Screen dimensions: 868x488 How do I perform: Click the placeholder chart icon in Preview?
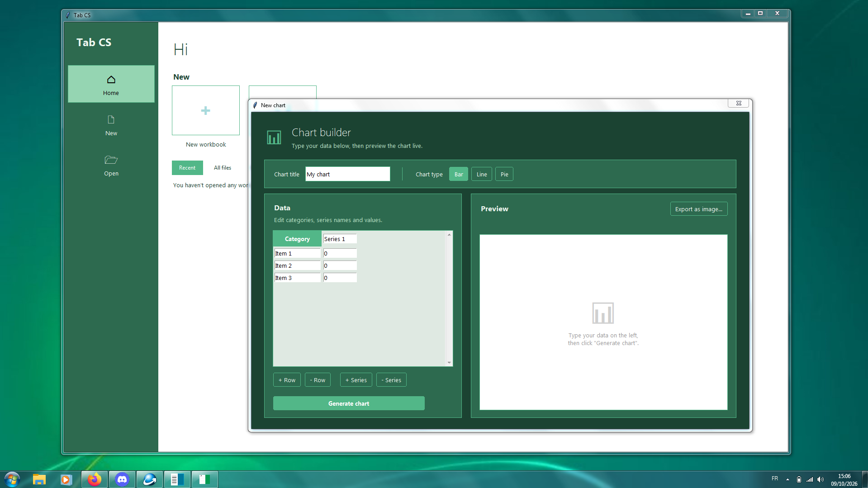[x=603, y=313]
